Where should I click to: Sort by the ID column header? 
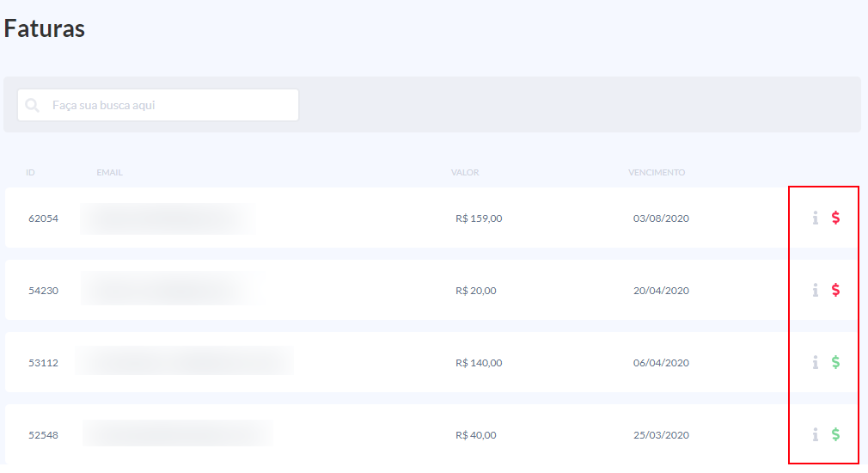tap(30, 173)
